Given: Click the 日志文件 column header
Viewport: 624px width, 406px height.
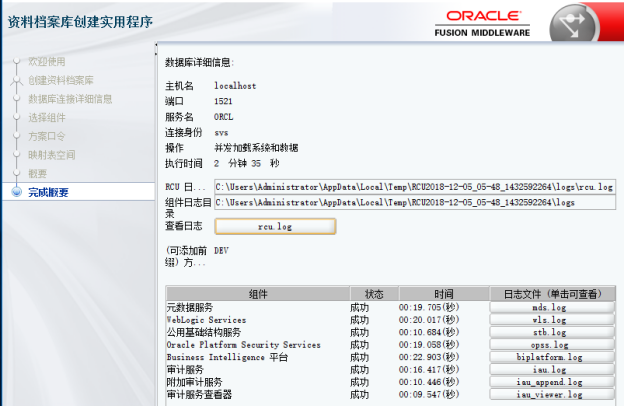Looking at the screenshot, I should pos(552,294).
